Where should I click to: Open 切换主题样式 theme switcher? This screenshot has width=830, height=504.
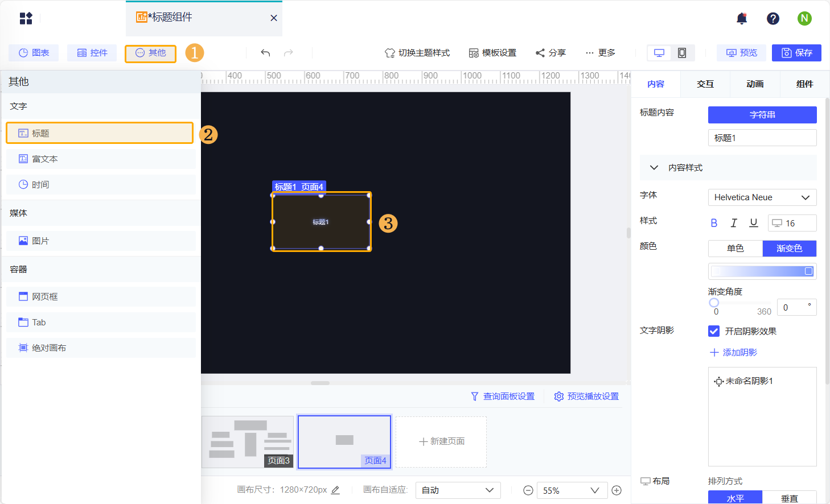click(x=417, y=53)
